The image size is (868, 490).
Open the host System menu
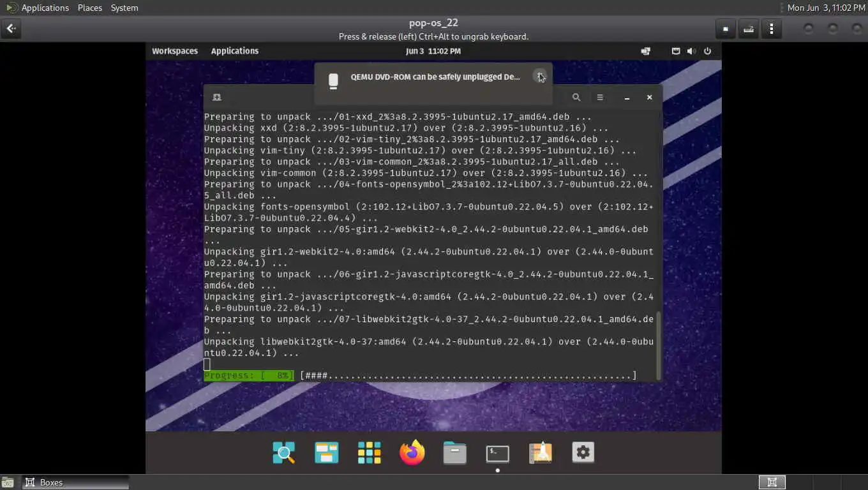(124, 8)
